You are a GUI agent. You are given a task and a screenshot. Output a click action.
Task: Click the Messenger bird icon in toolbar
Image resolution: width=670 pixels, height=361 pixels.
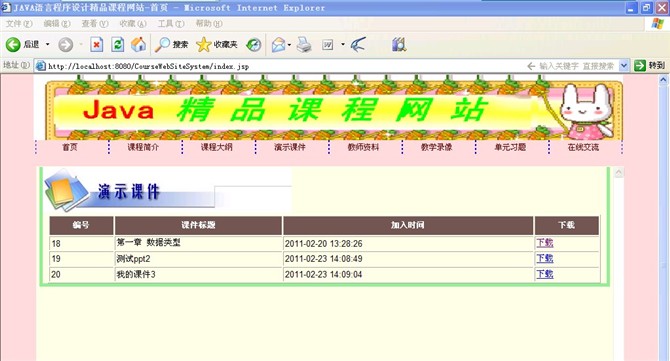pyautogui.click(x=358, y=44)
